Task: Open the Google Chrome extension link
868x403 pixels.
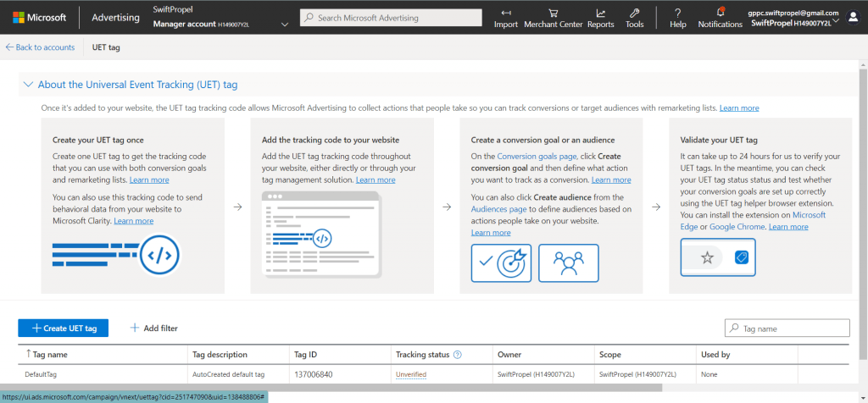Action: (x=737, y=227)
